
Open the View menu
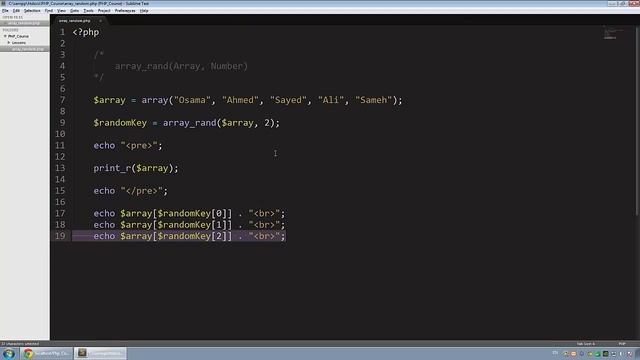tap(62, 11)
